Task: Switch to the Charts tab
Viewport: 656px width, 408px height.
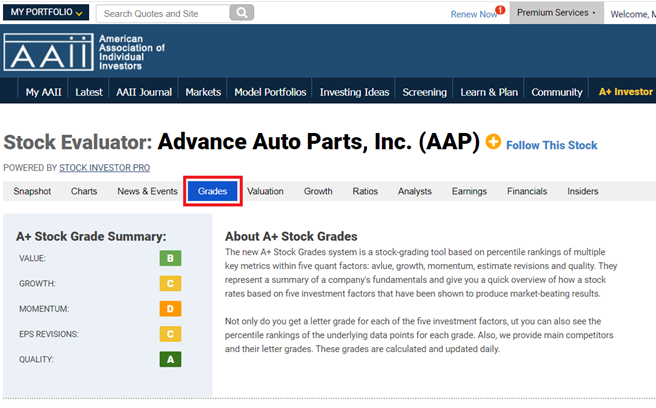Action: click(84, 191)
